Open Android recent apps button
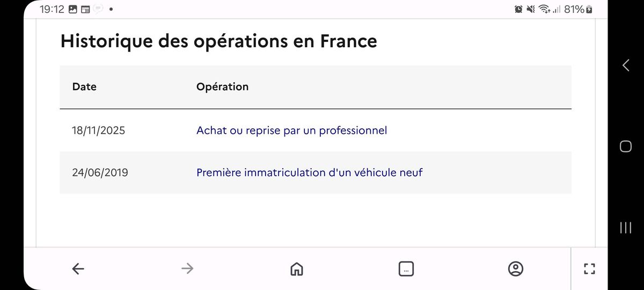 [x=625, y=227]
